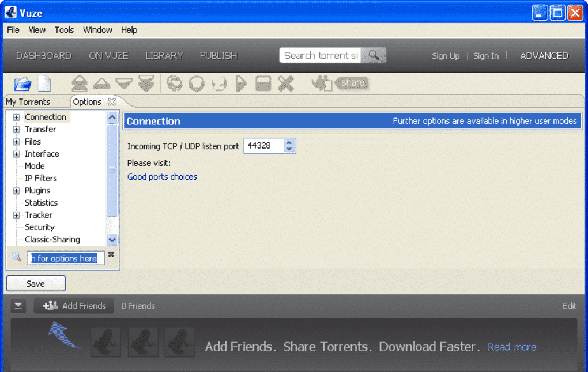Expand the Tracker tree node
The height and width of the screenshot is (372, 588).
point(17,215)
